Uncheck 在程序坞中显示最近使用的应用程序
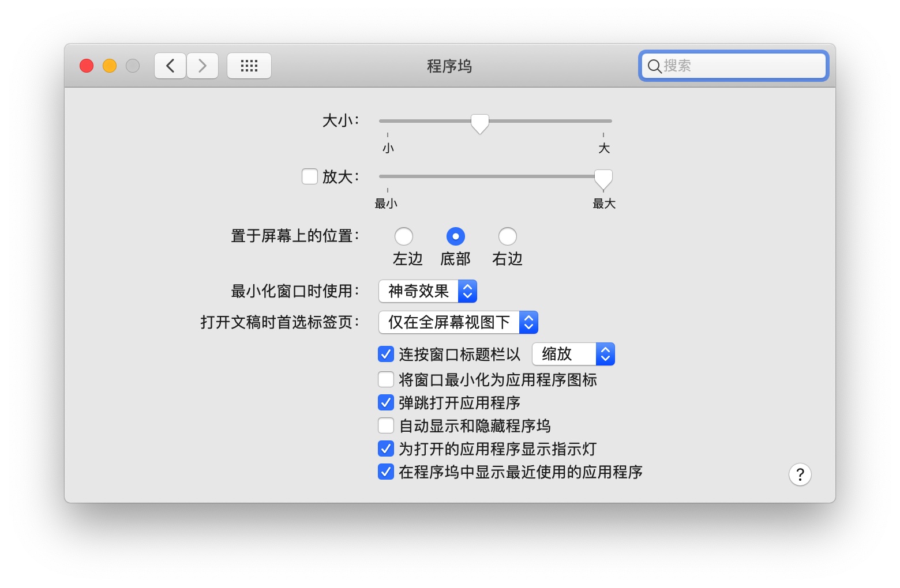The height and width of the screenshot is (588, 900). point(386,472)
